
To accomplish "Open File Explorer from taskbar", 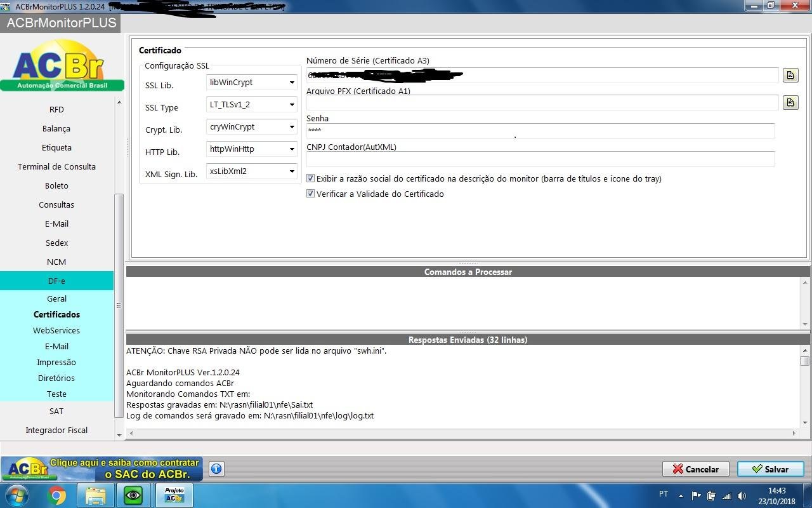I will pyautogui.click(x=95, y=495).
